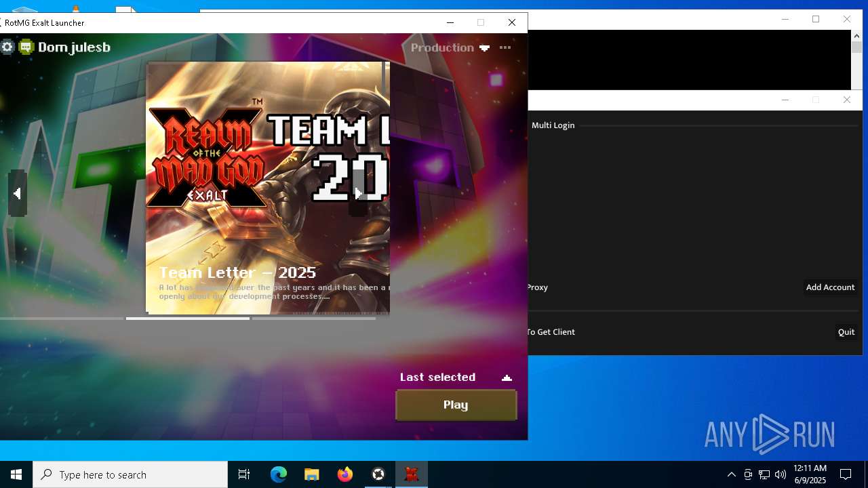Click the Play button
This screenshot has height=488, width=868.
456,405
